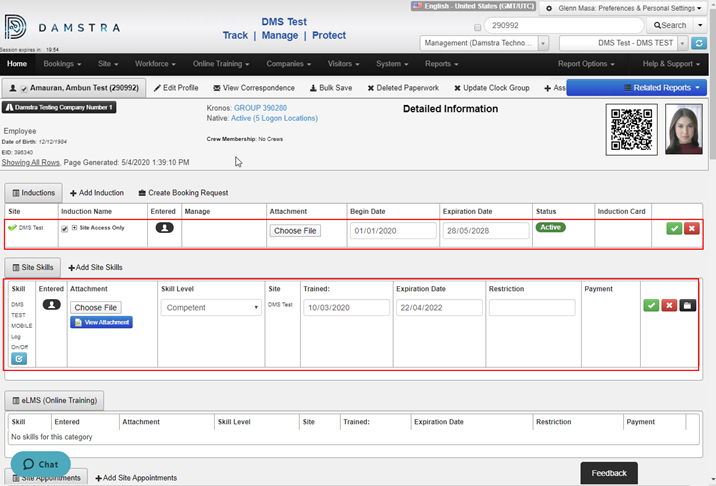
Task: Expand Related Reports dropdown
Action: (x=637, y=88)
